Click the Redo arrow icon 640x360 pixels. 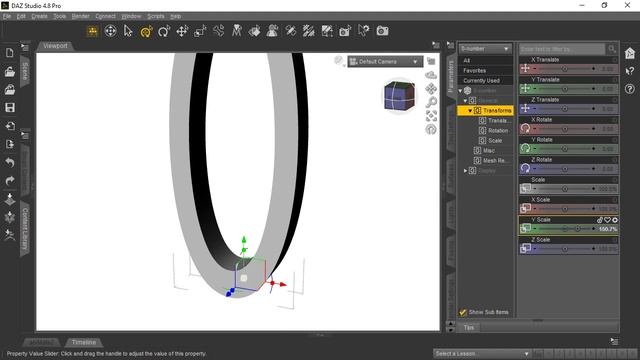pos(10,180)
